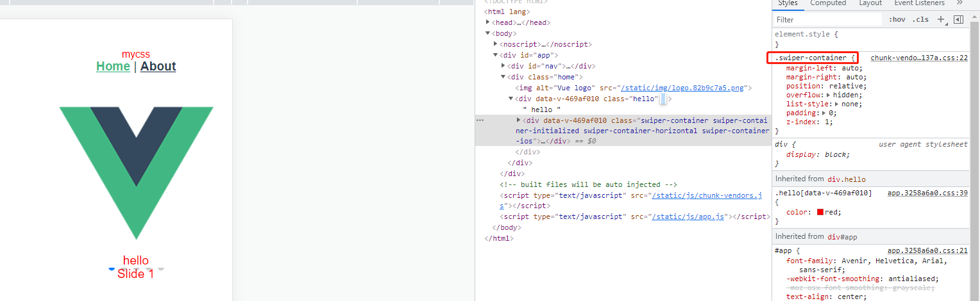Image resolution: width=980 pixels, height=301 pixels.
Task: Open the logo.82b9c7a5.png source link
Action: tap(682, 88)
